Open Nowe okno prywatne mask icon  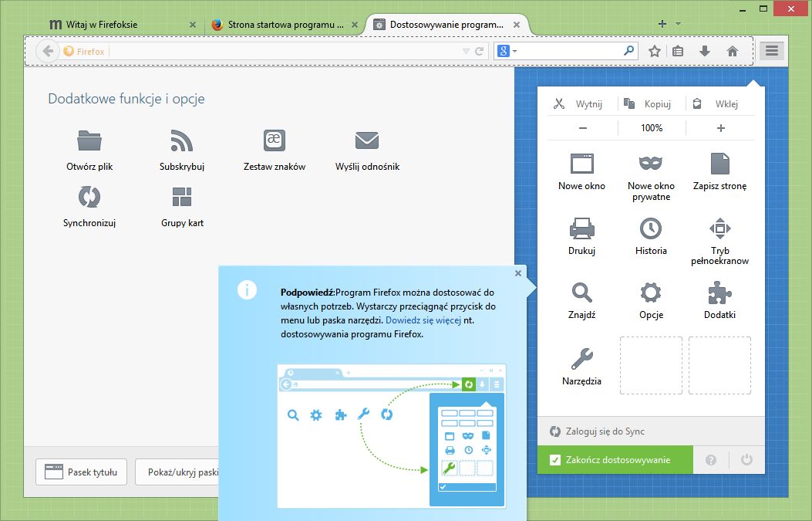[x=651, y=163]
